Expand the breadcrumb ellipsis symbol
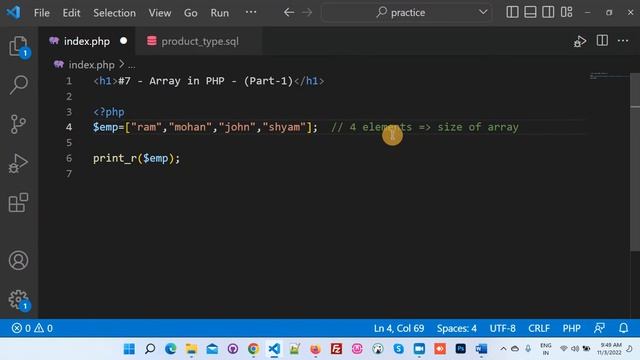The width and height of the screenshot is (640, 360). click(131, 65)
